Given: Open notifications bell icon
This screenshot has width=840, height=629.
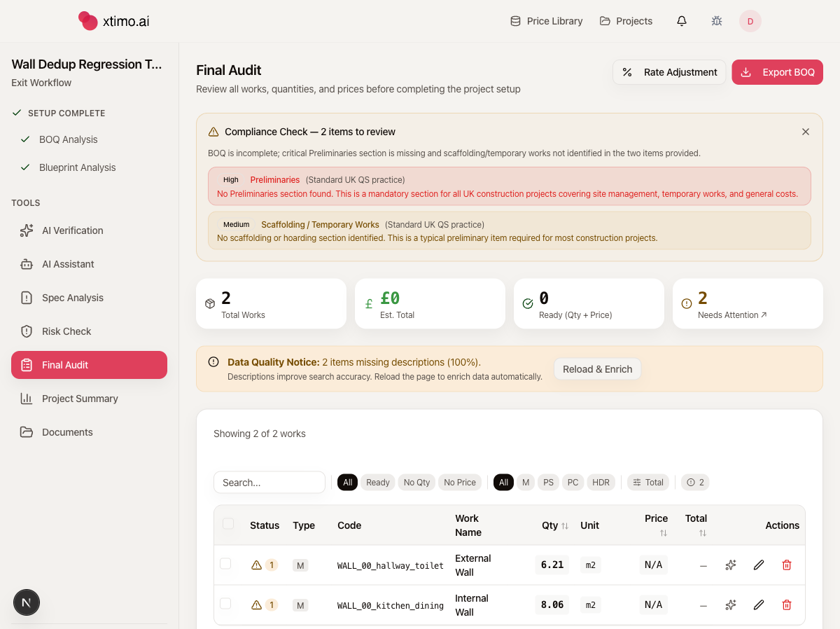Looking at the screenshot, I should coord(681,21).
